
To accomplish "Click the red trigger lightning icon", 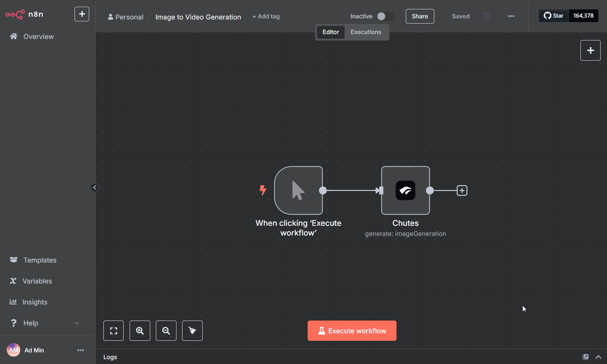I will point(263,190).
